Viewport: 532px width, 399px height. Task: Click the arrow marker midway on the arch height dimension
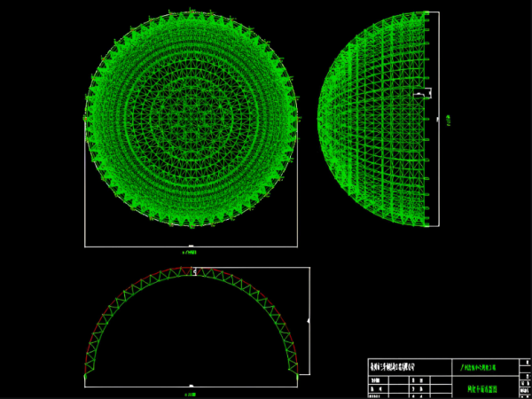pyautogui.click(x=308, y=320)
